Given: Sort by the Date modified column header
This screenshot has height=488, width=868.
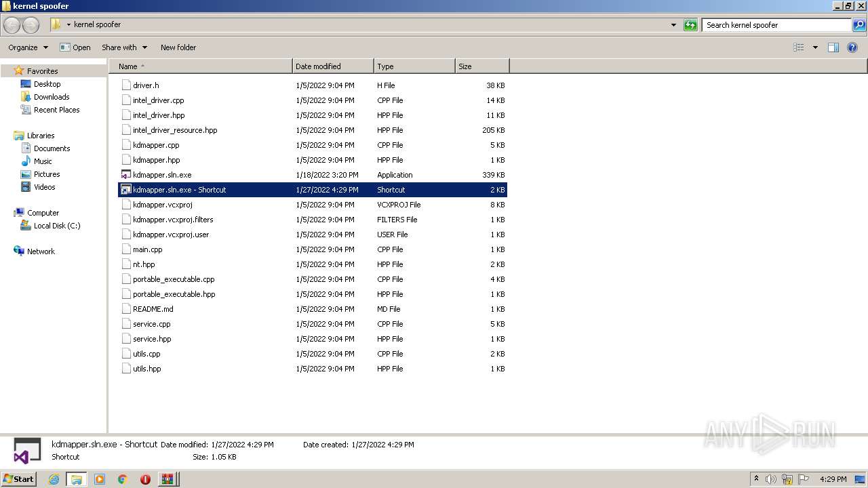Looking at the screenshot, I should click(333, 66).
